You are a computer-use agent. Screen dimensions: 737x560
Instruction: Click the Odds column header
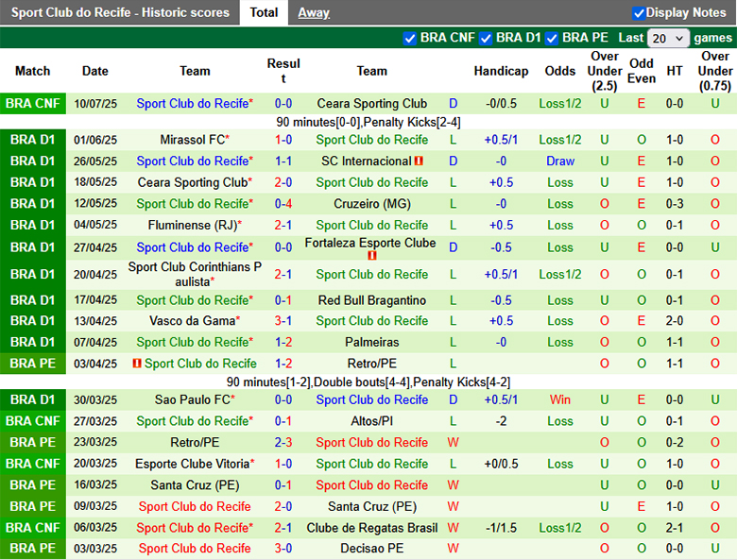[559, 71]
